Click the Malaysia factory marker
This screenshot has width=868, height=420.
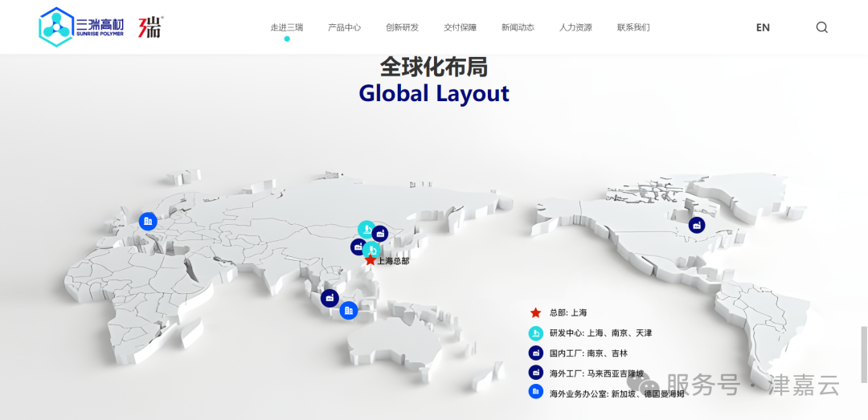coord(330,298)
